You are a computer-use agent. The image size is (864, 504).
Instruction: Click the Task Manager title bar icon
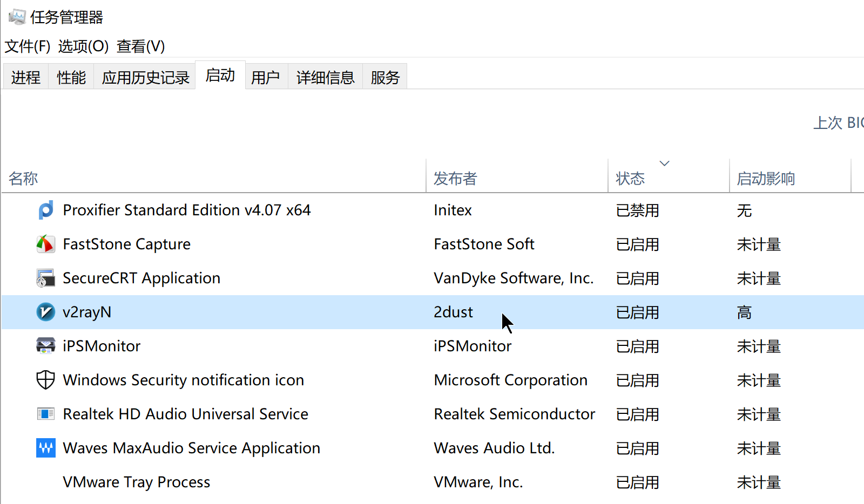pos(17,17)
